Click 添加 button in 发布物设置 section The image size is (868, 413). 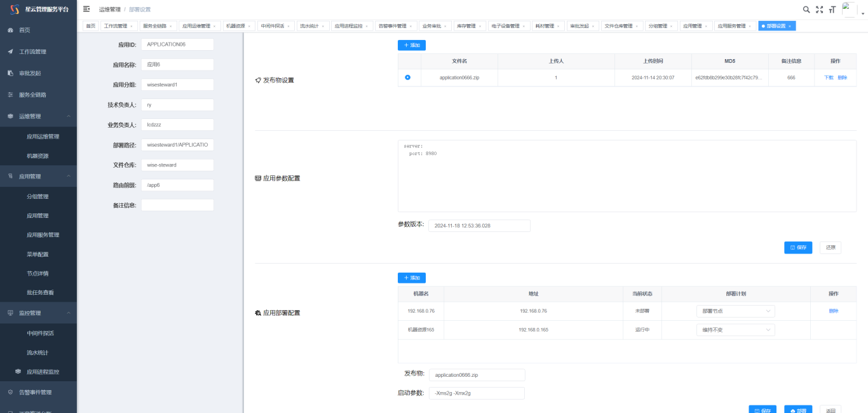pos(412,45)
